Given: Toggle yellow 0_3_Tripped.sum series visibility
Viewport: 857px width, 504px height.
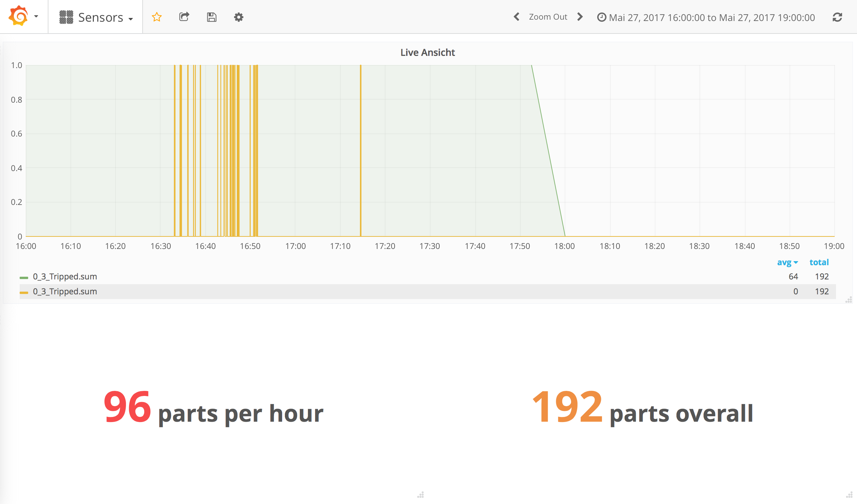Looking at the screenshot, I should click(65, 291).
